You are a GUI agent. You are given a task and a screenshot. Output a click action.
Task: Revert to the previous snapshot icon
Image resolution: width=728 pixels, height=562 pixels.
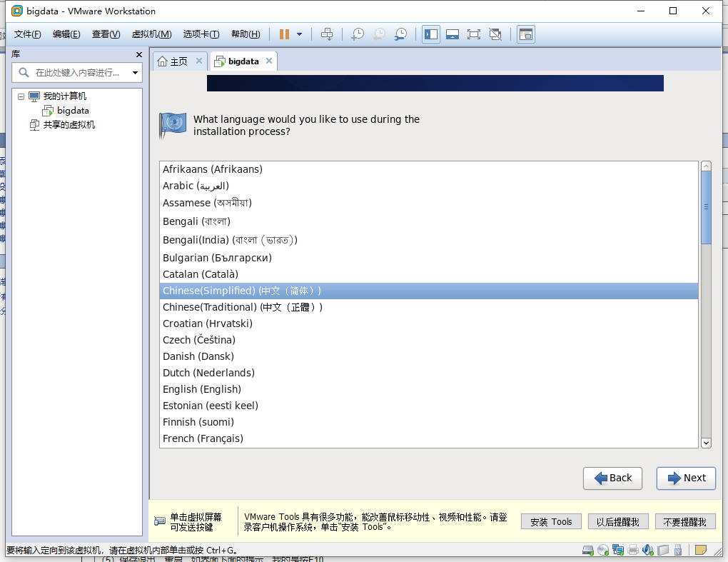(379, 34)
